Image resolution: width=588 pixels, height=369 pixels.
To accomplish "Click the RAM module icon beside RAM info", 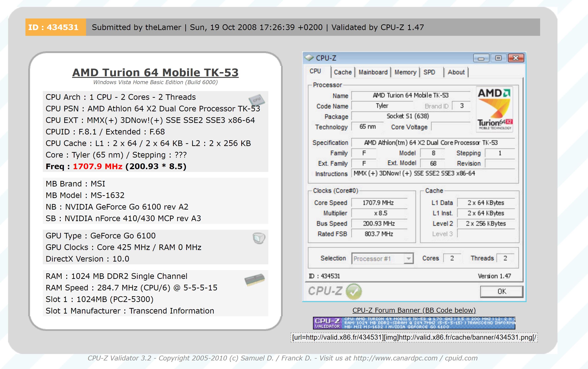I will point(255,280).
